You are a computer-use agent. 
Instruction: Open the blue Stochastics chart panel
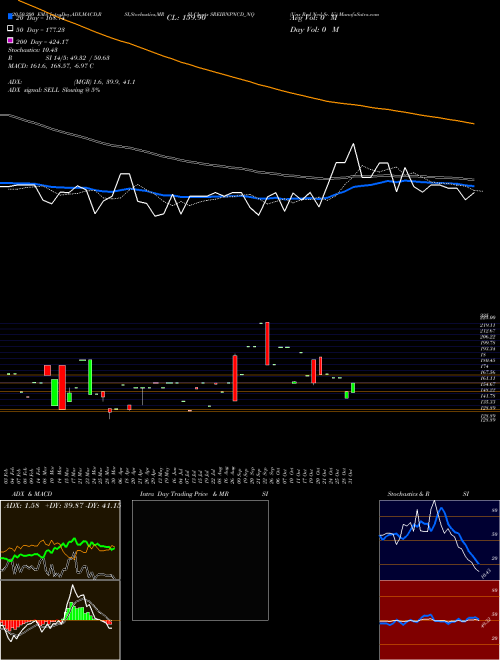click(x=439, y=540)
